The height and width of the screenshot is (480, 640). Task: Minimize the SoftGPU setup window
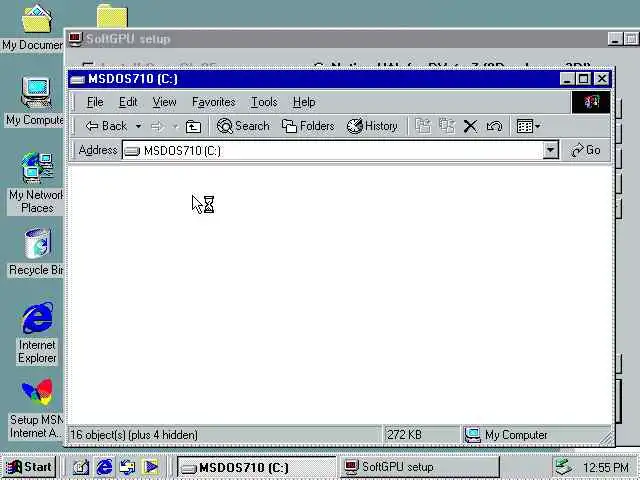click(615, 39)
